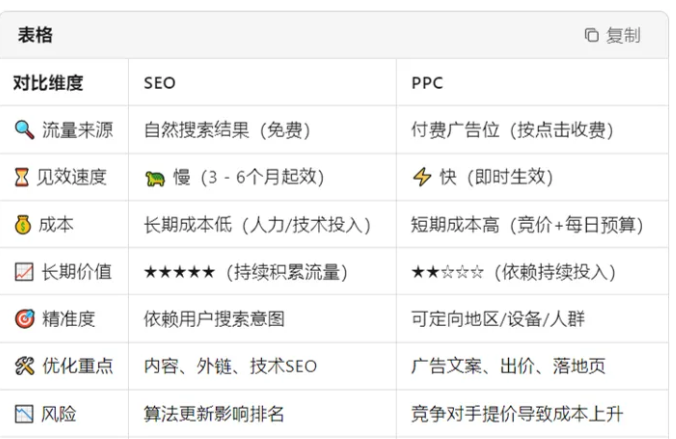The image size is (676, 439).
Task: Click the target icon beside 精准度
Action: (x=23, y=319)
